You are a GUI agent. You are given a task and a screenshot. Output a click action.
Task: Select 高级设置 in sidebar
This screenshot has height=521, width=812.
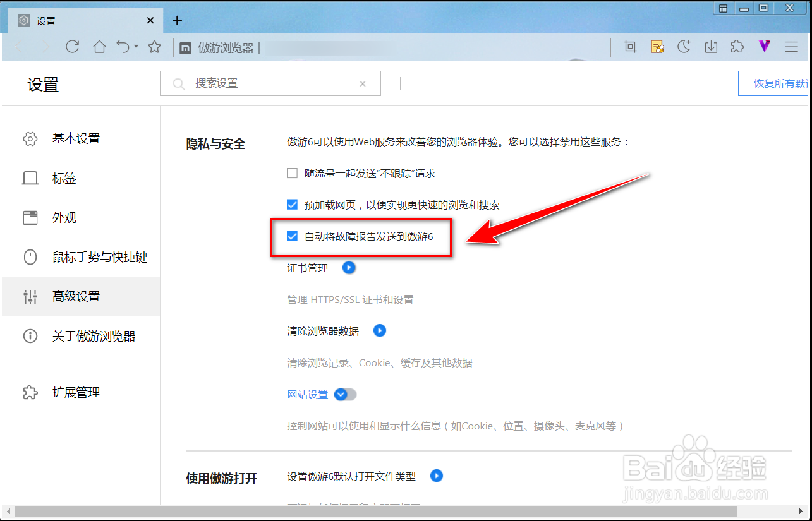point(81,296)
